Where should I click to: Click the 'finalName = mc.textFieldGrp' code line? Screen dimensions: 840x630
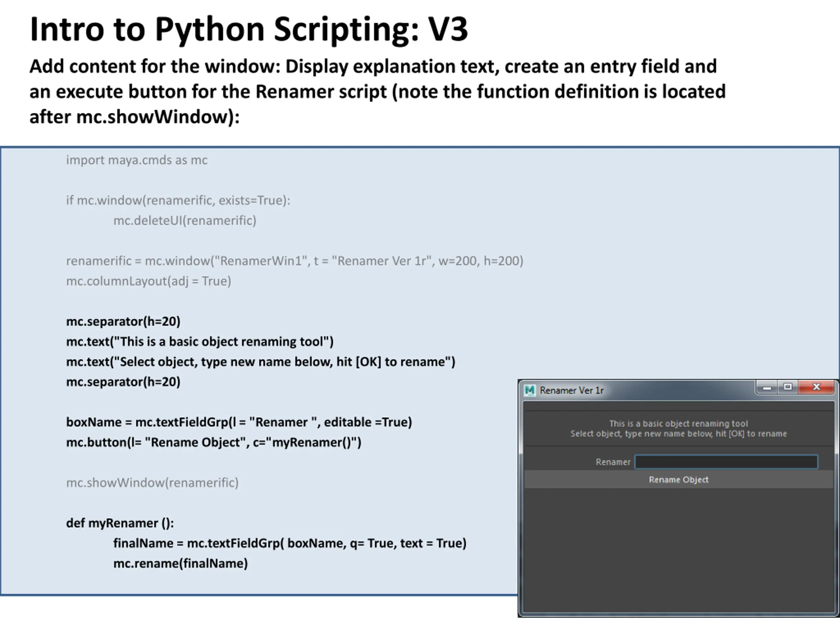(290, 543)
